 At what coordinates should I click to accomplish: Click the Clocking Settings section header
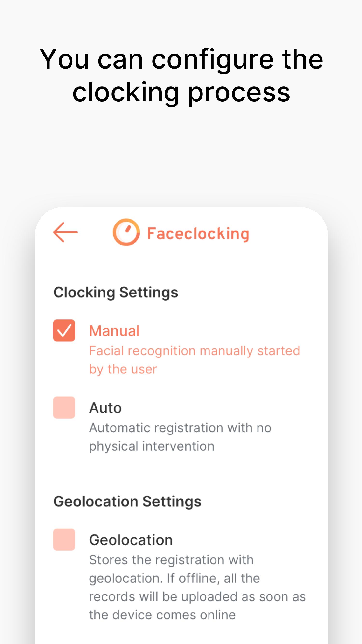pyautogui.click(x=116, y=292)
